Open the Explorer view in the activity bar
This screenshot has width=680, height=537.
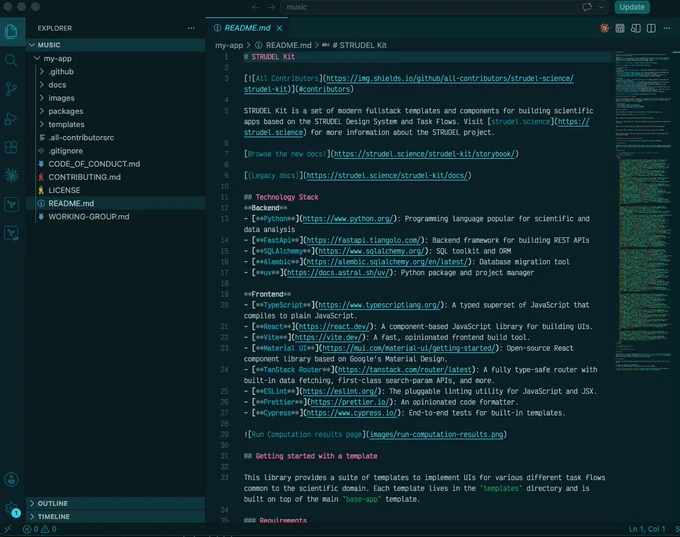click(x=11, y=31)
